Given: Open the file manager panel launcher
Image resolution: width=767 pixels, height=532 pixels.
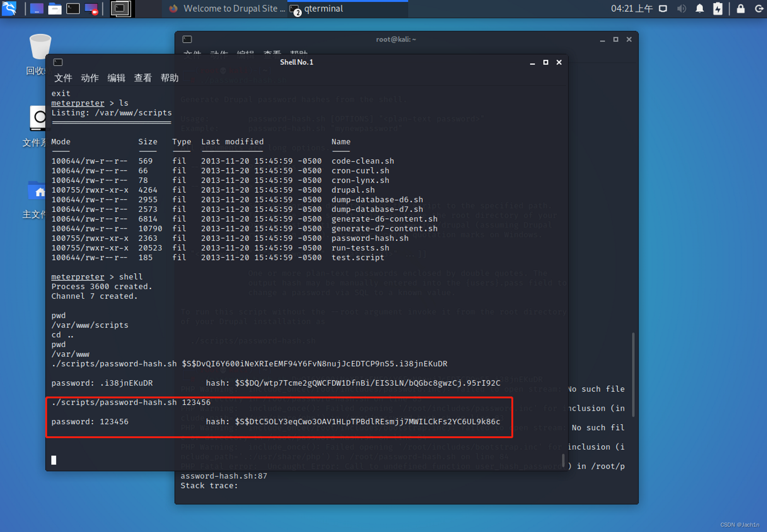Looking at the screenshot, I should tap(55, 9).
